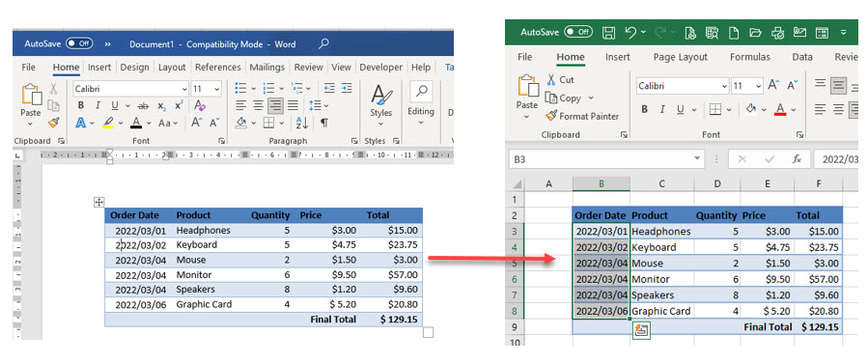This screenshot has height=364, width=868.
Task: Click red font color button in Excel
Action: tap(780, 109)
